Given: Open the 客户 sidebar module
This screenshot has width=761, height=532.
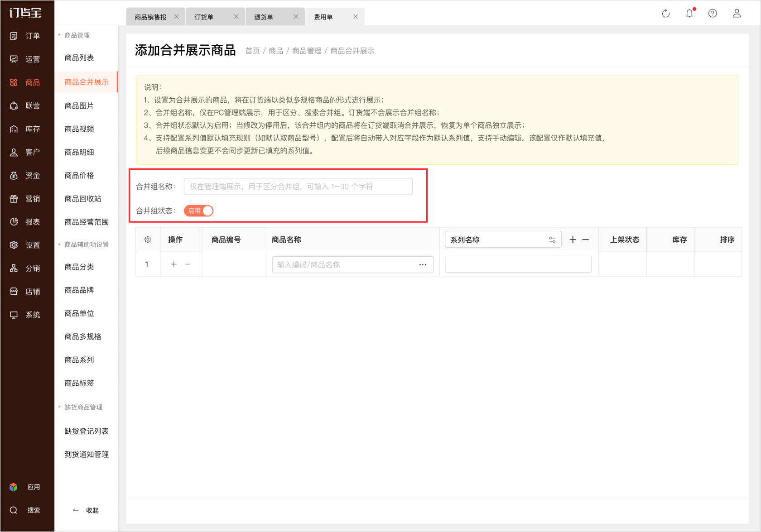Looking at the screenshot, I should (x=25, y=152).
